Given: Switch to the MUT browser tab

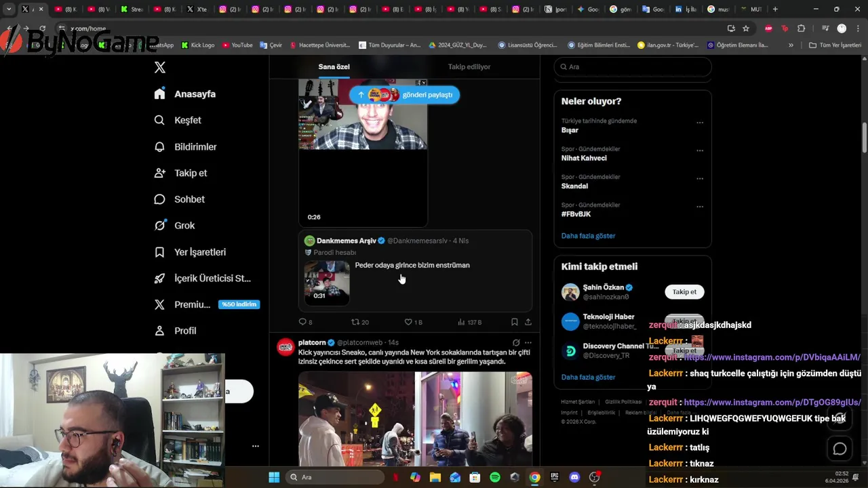Looking at the screenshot, I should point(750,9).
